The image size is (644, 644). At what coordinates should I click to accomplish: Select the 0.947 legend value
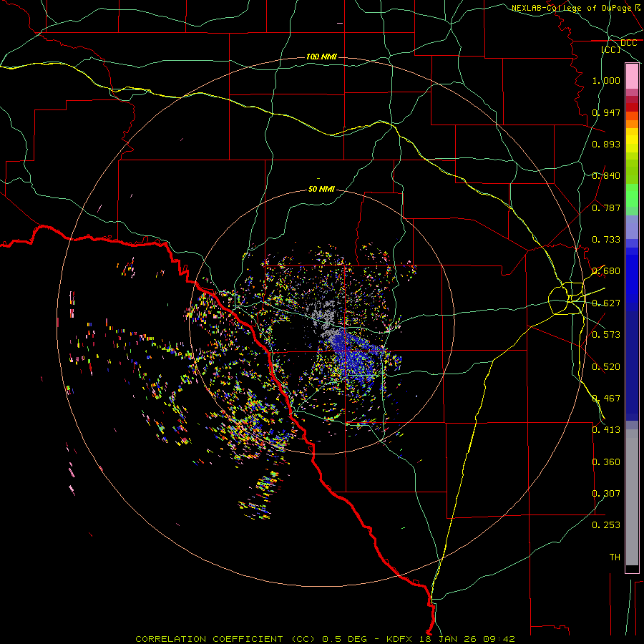click(x=606, y=112)
